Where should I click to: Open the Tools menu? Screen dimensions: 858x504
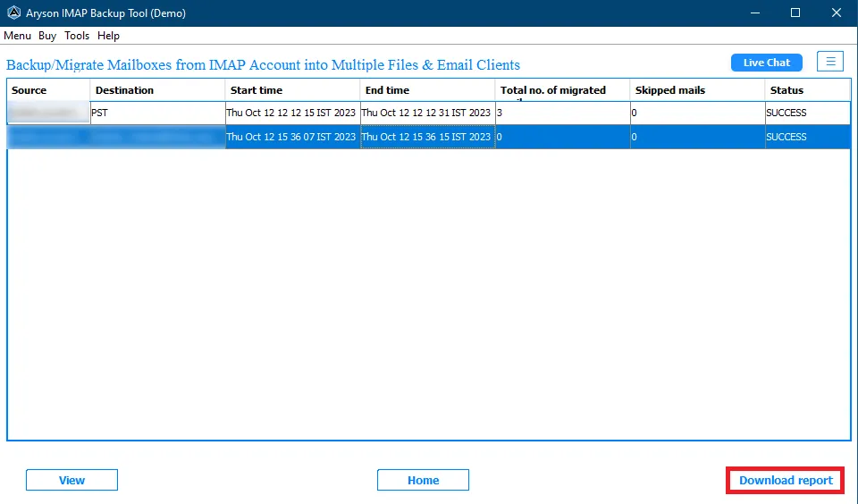click(x=77, y=36)
